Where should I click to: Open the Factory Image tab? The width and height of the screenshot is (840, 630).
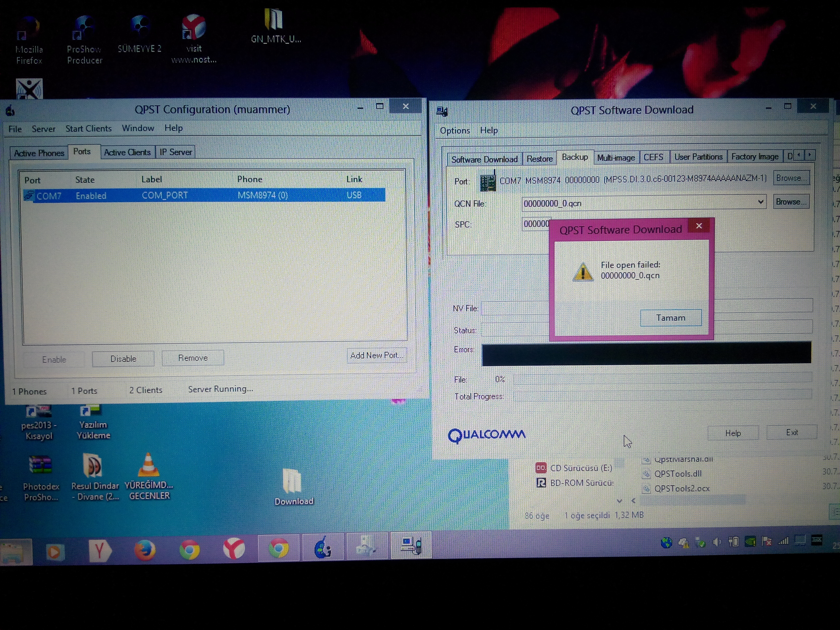(x=755, y=156)
